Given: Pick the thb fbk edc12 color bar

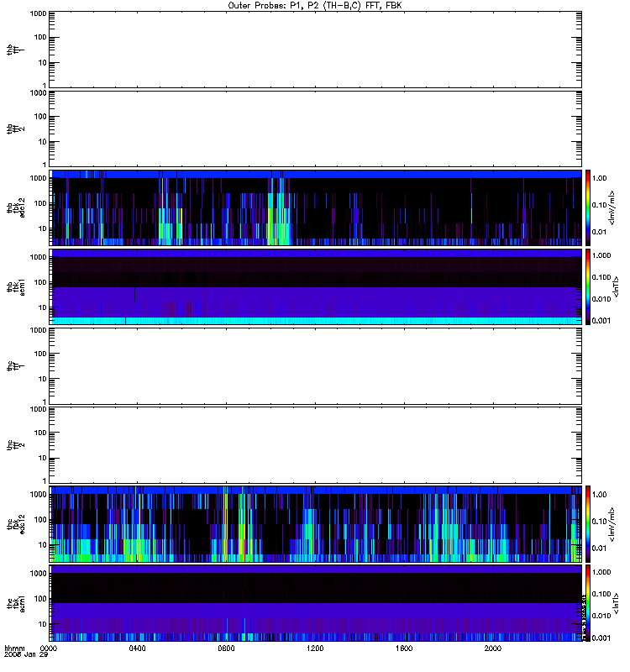Looking at the screenshot, I should coord(588,207).
